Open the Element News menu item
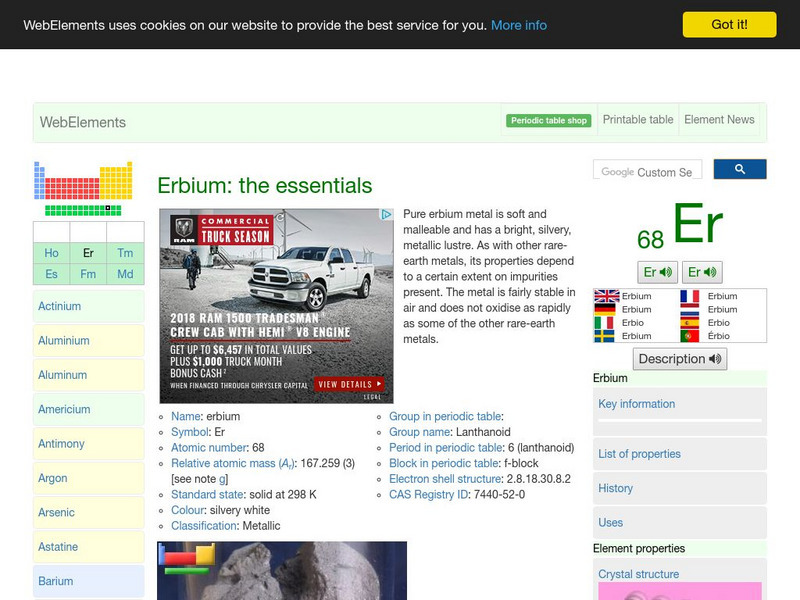Screen dimensions: 800x600 click(x=719, y=120)
